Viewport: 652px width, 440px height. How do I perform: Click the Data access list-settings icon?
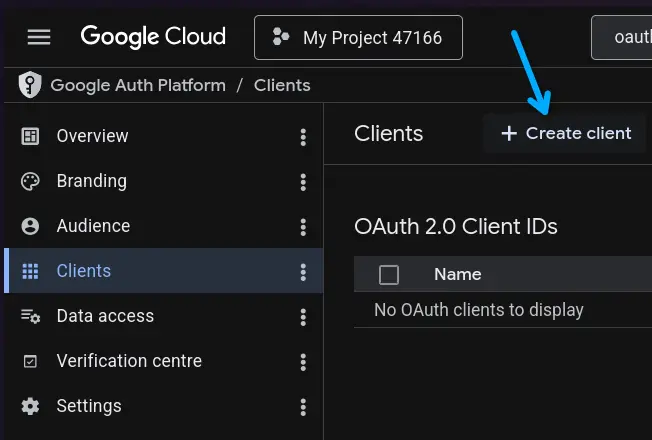coord(30,316)
